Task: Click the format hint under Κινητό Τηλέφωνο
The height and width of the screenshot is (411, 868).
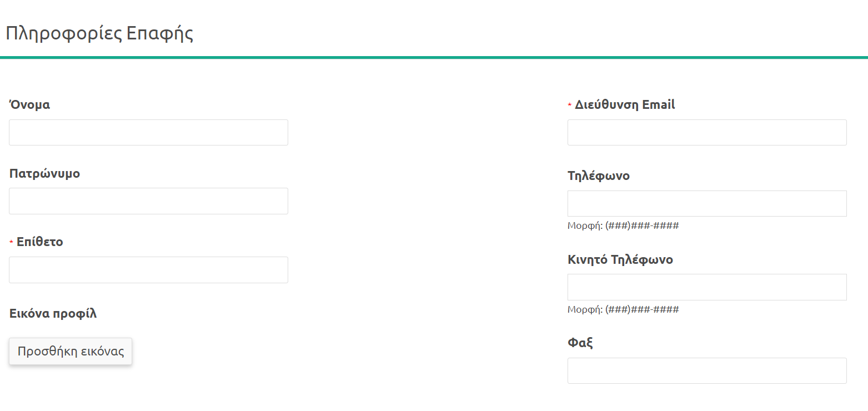Action: tap(623, 309)
